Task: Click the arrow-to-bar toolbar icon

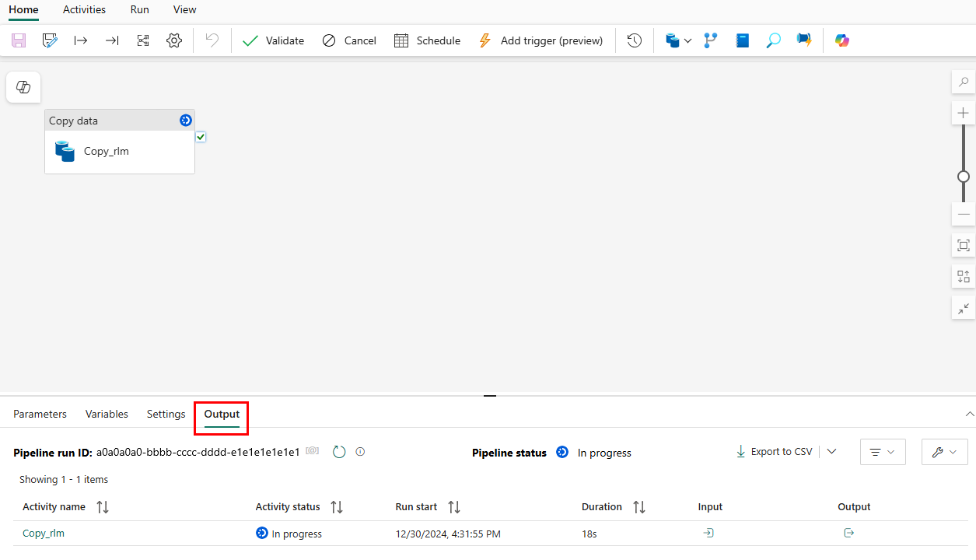Action: coord(112,40)
